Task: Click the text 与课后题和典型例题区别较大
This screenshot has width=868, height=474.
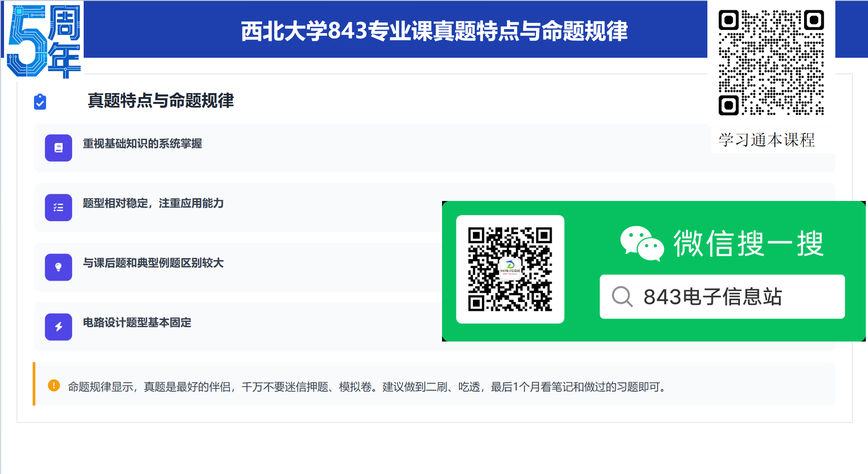Action: (x=153, y=263)
